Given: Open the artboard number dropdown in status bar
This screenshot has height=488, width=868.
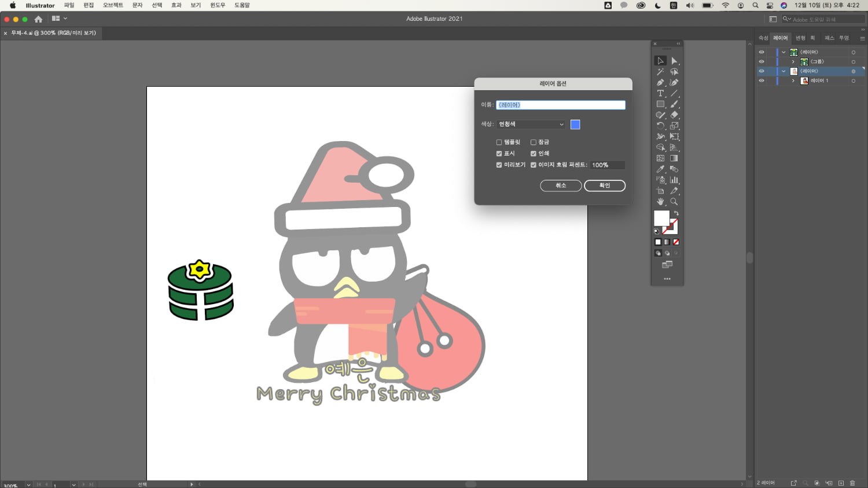Looking at the screenshot, I should (73, 485).
